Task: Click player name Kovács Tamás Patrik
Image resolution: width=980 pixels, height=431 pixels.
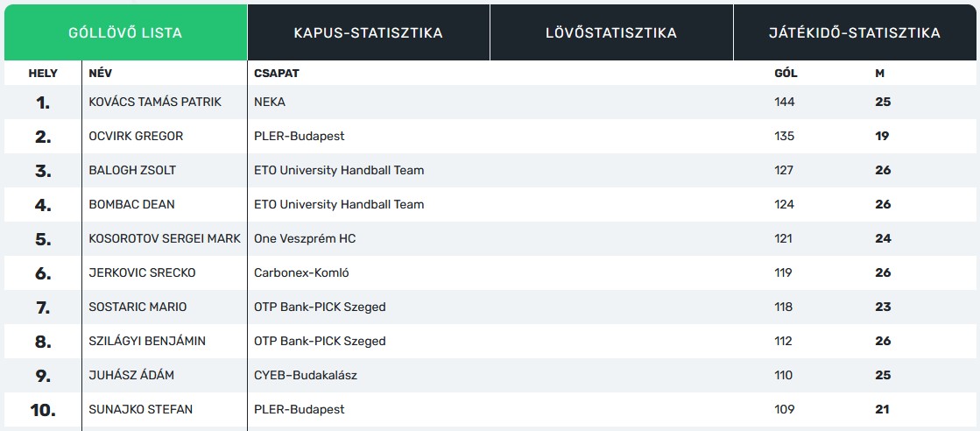Action: 155,102
